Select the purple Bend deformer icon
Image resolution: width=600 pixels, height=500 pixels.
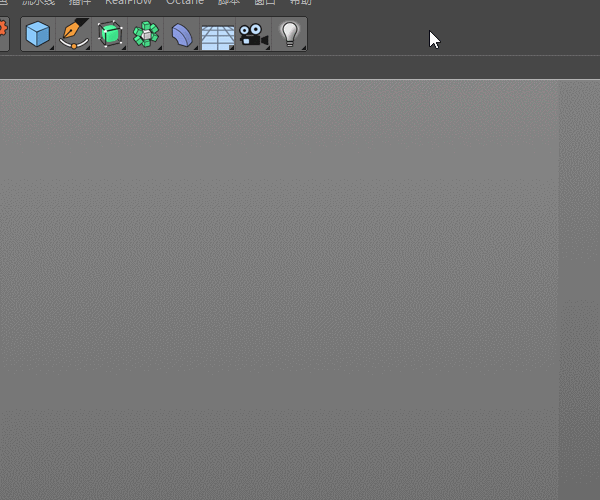tap(182, 34)
